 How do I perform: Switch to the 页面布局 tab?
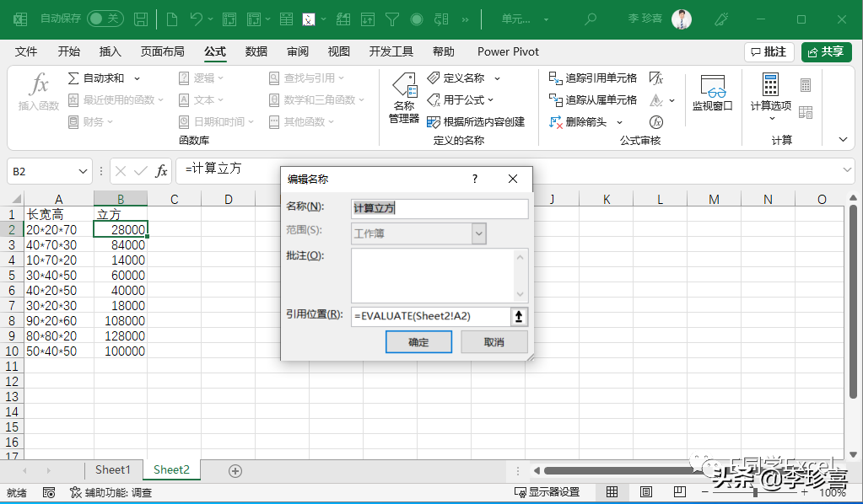point(162,51)
